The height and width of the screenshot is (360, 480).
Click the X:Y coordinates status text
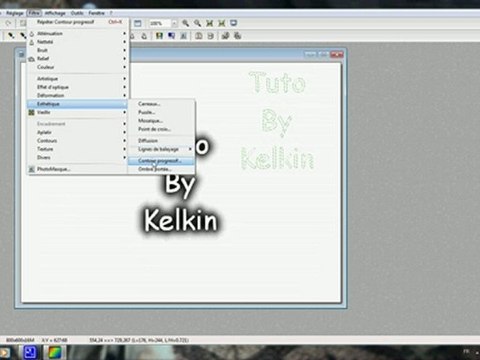54,340
